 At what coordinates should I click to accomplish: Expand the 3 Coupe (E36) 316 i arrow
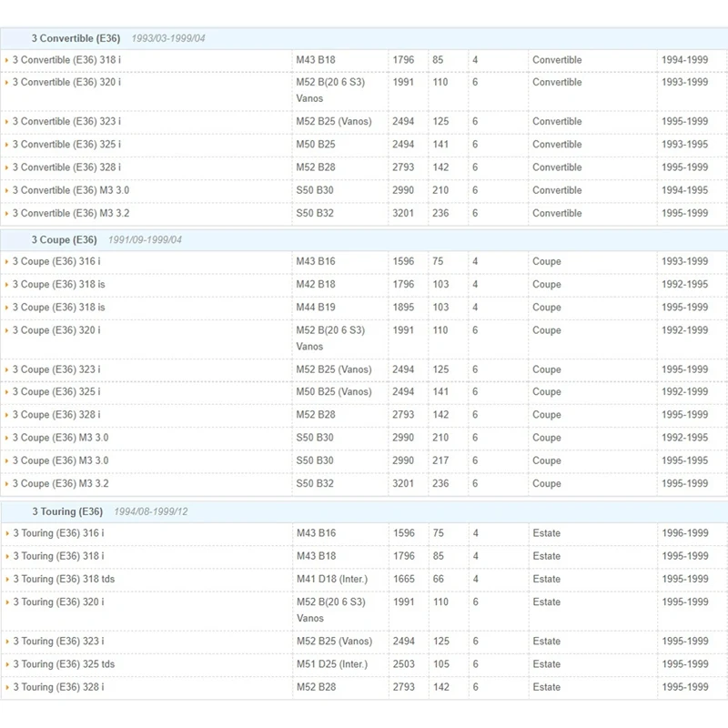point(6,262)
